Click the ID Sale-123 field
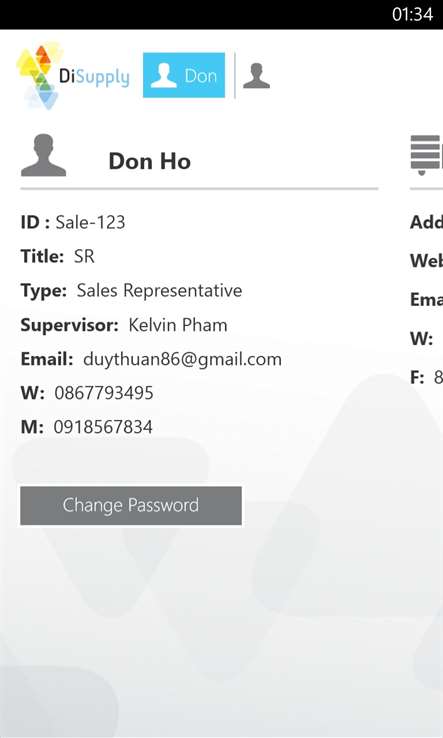This screenshot has width=443, height=738. [73, 222]
